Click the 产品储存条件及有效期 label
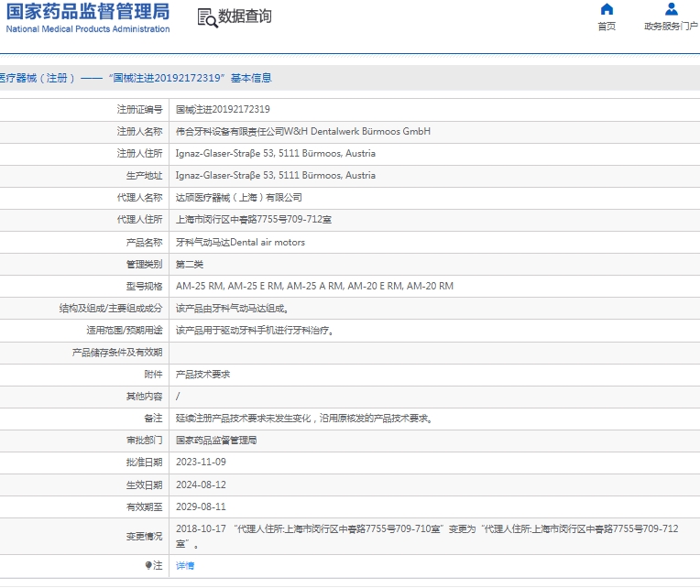This screenshot has height=588, width=700. [117, 353]
